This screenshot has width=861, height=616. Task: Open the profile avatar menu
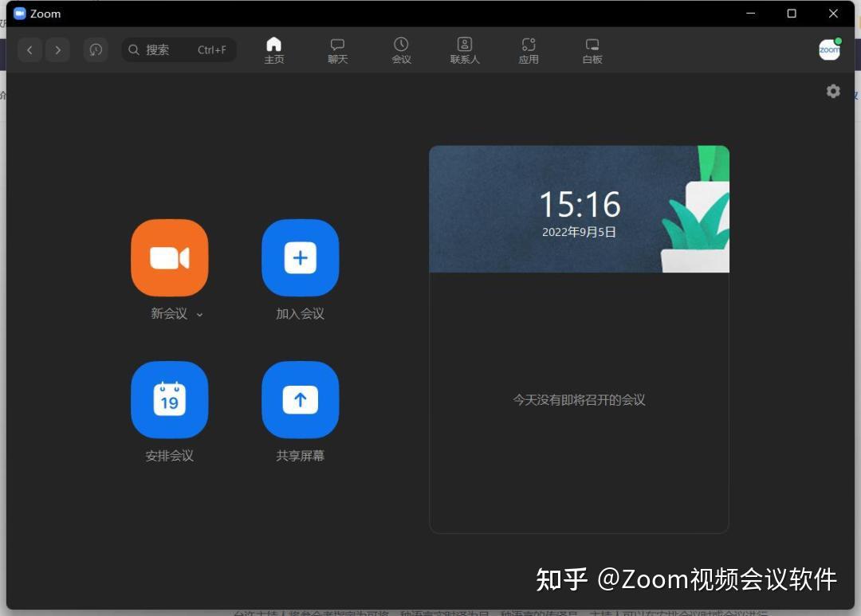[830, 49]
